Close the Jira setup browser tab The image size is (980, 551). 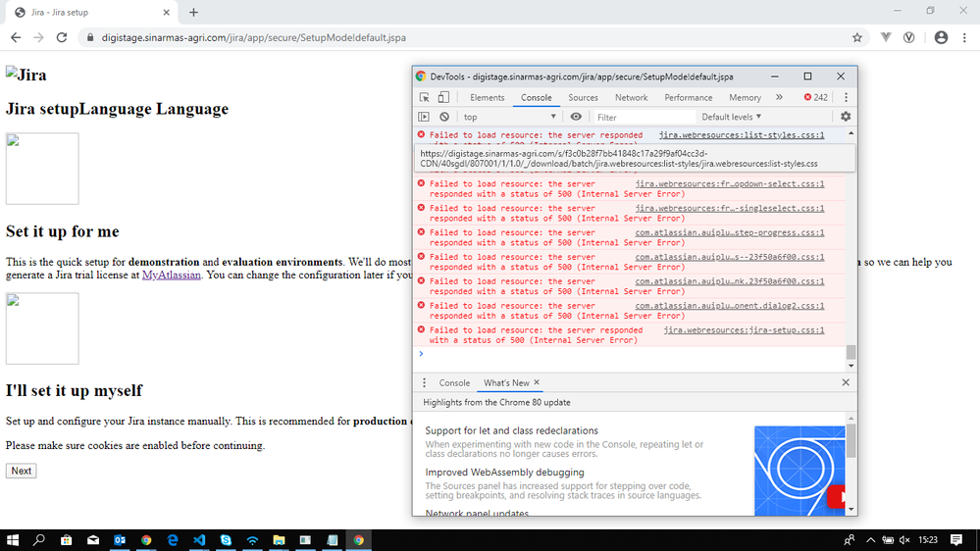click(x=166, y=12)
